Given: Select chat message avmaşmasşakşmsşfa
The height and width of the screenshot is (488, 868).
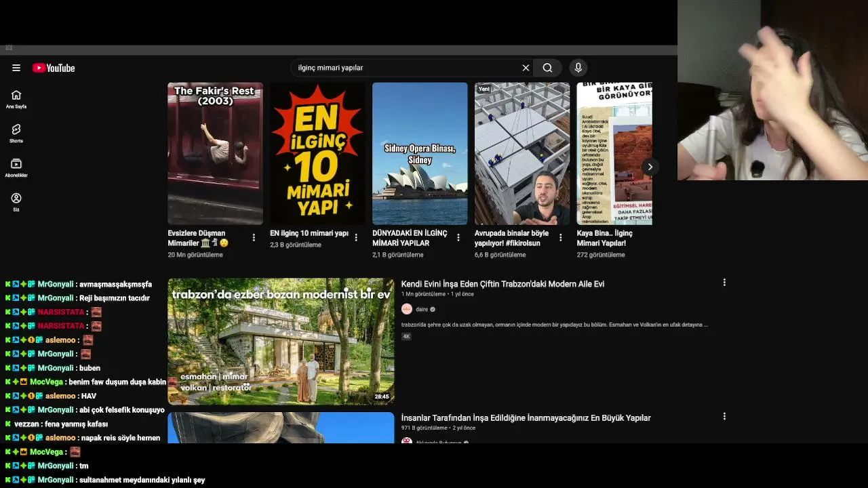Looking at the screenshot, I should coord(115,284).
